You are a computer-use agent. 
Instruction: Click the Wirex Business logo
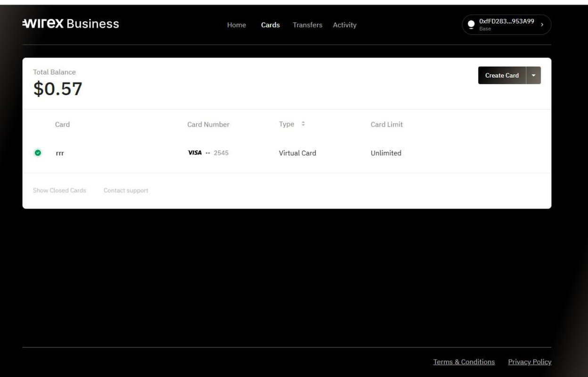71,24
